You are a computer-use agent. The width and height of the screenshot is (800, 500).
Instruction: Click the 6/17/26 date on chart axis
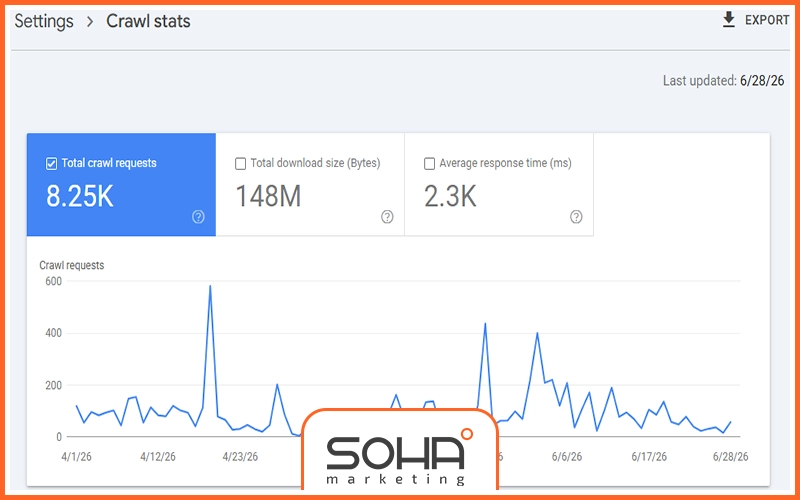(x=649, y=457)
